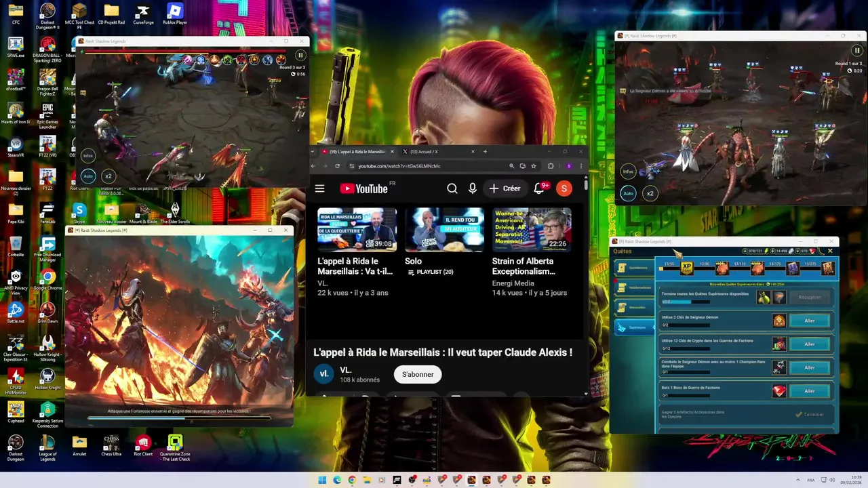Toggle x2 speed in top-right Raid window
Screen dimensions: 868x488
point(650,193)
